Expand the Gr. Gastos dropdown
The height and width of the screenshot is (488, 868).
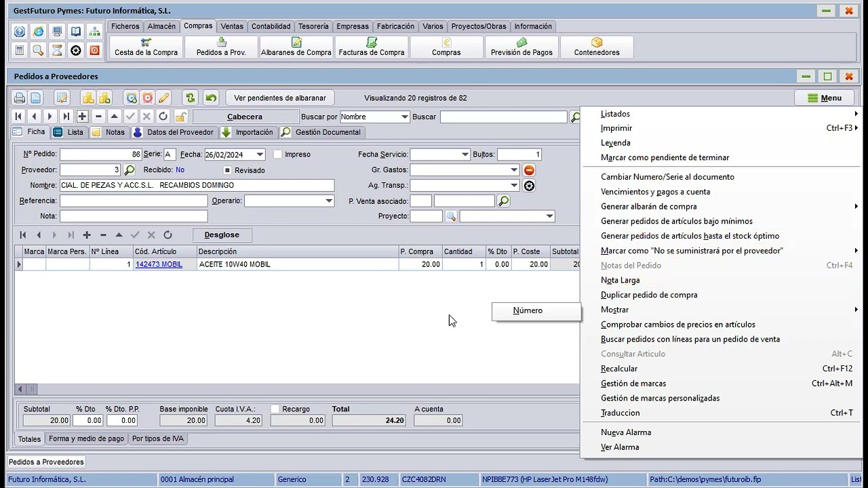coord(514,170)
